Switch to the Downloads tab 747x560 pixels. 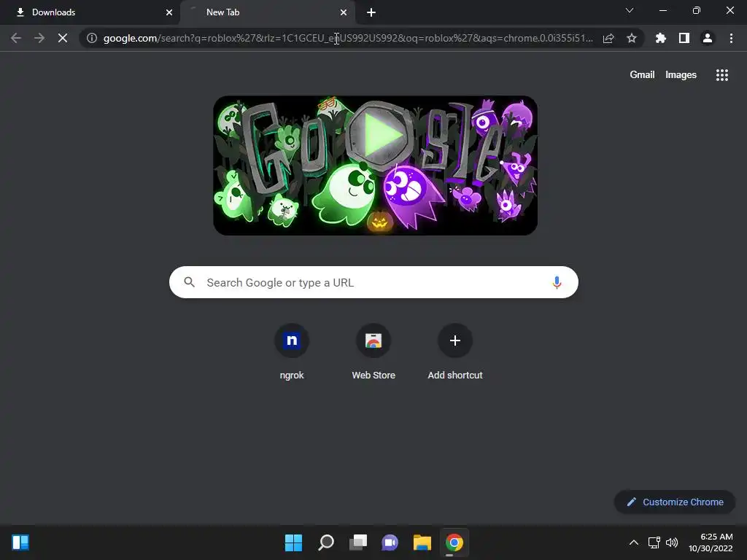point(89,12)
